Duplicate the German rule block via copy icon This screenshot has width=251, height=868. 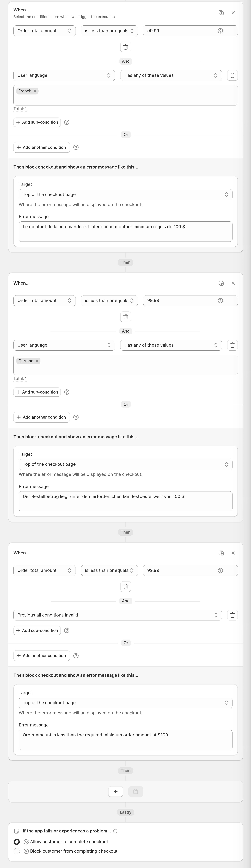[221, 283]
